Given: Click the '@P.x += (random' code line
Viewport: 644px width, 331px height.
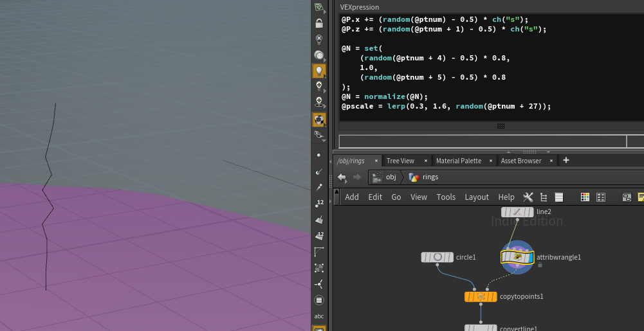Looking at the screenshot, I should 435,20.
